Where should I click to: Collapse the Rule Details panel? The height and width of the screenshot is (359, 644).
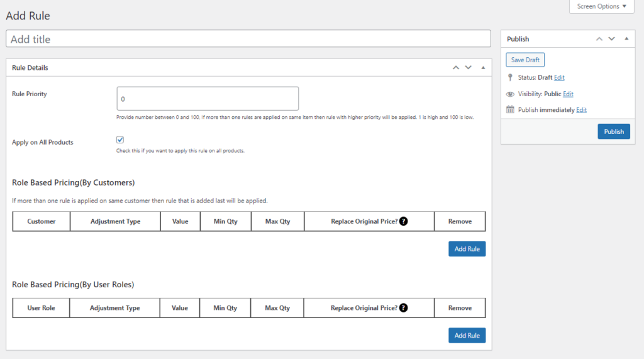pyautogui.click(x=483, y=68)
